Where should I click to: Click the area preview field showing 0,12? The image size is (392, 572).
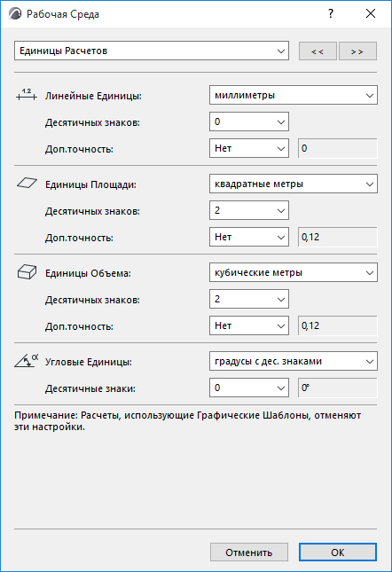click(x=338, y=237)
